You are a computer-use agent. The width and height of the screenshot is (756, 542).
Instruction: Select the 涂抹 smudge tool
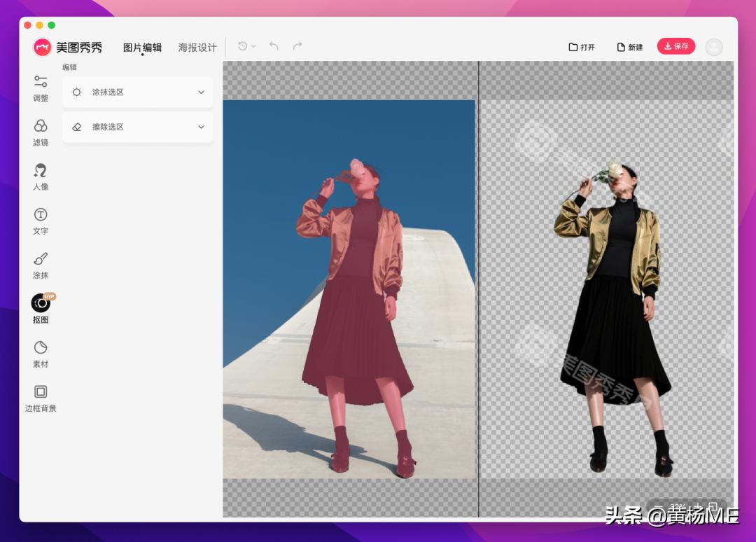coord(40,265)
